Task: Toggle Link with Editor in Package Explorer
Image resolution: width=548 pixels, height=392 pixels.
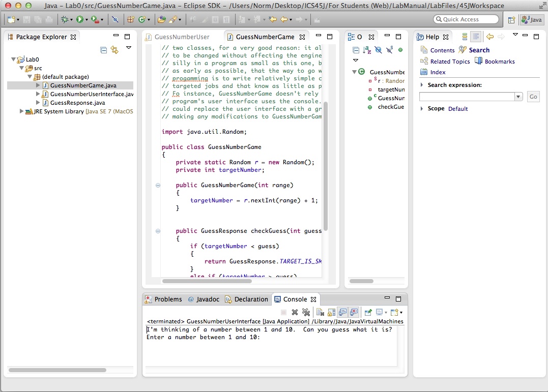Action: 114,50
